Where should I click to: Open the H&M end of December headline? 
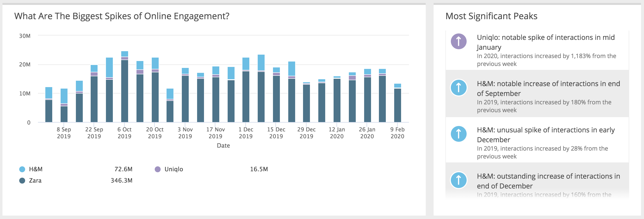click(548, 181)
